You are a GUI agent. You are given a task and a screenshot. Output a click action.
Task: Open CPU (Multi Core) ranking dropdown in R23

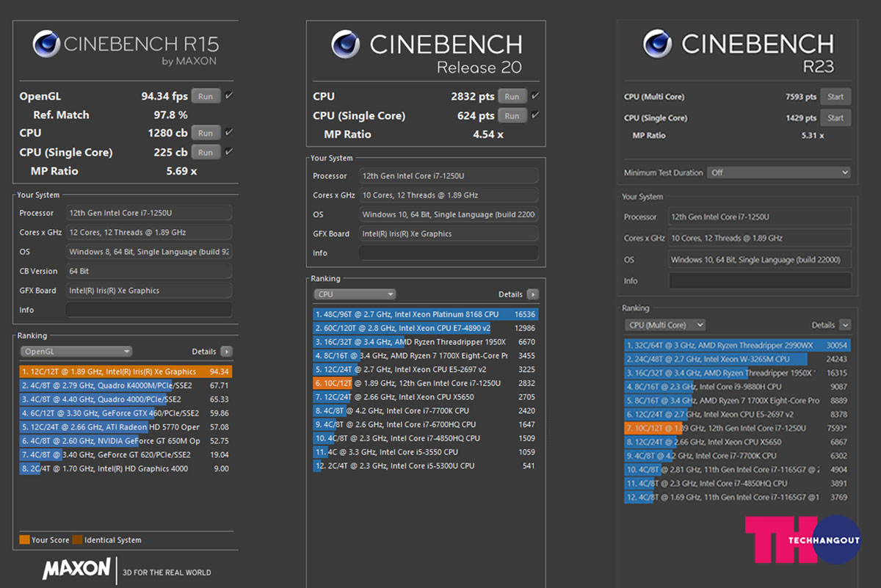click(665, 324)
